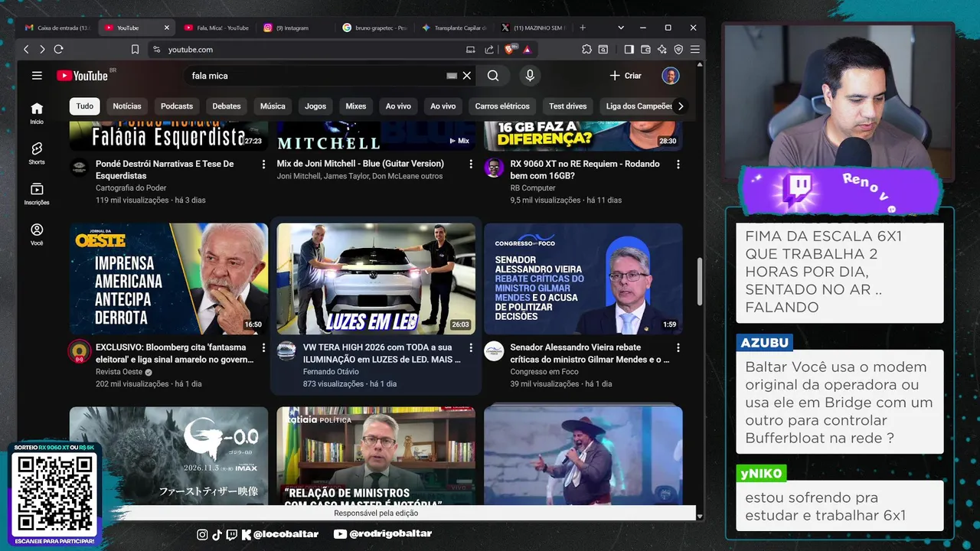
Task: Open the browser main menu
Action: tap(695, 49)
